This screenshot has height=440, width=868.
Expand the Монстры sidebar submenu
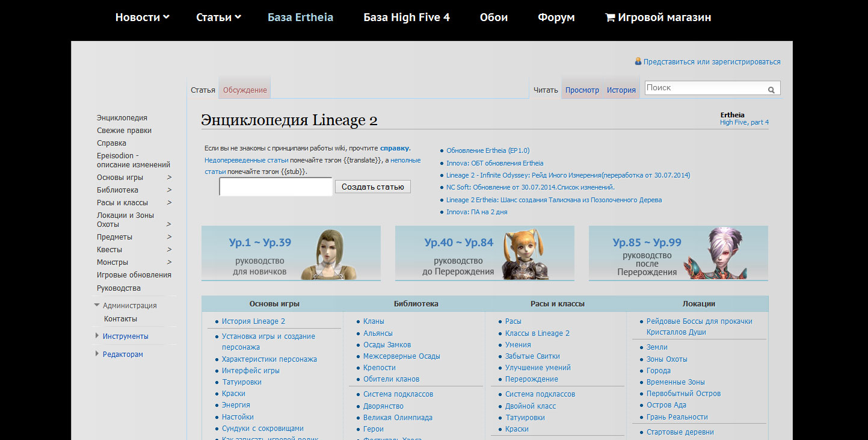click(x=170, y=262)
